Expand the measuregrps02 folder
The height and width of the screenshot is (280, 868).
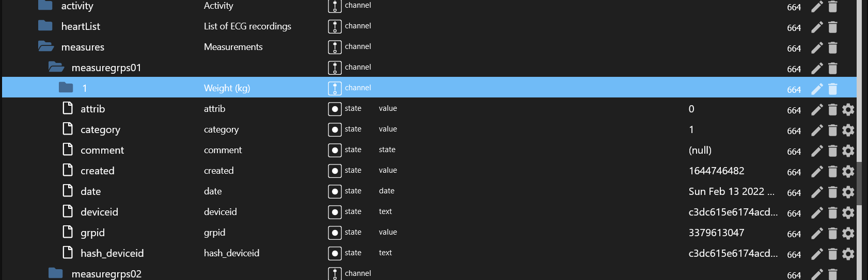[55, 273]
